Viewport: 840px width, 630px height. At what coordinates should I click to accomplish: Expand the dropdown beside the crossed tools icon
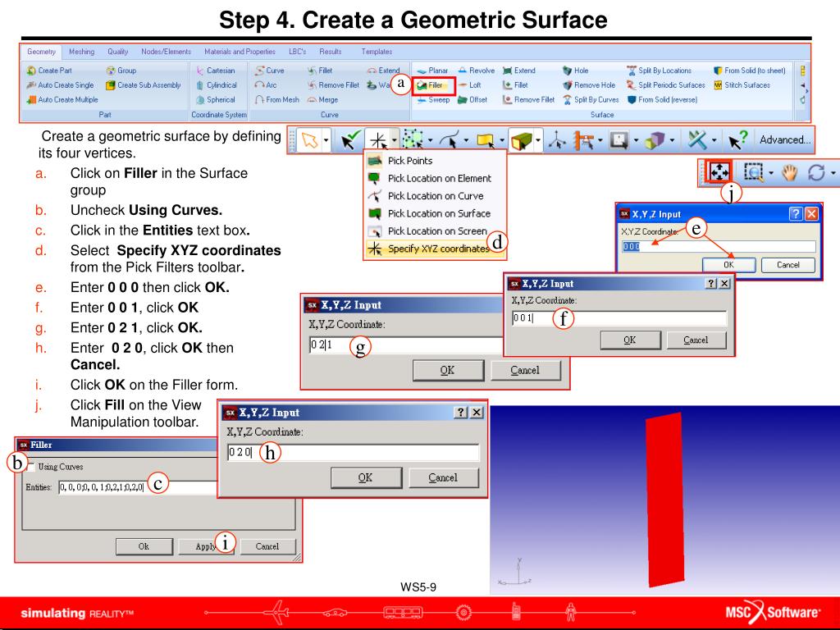(x=714, y=141)
